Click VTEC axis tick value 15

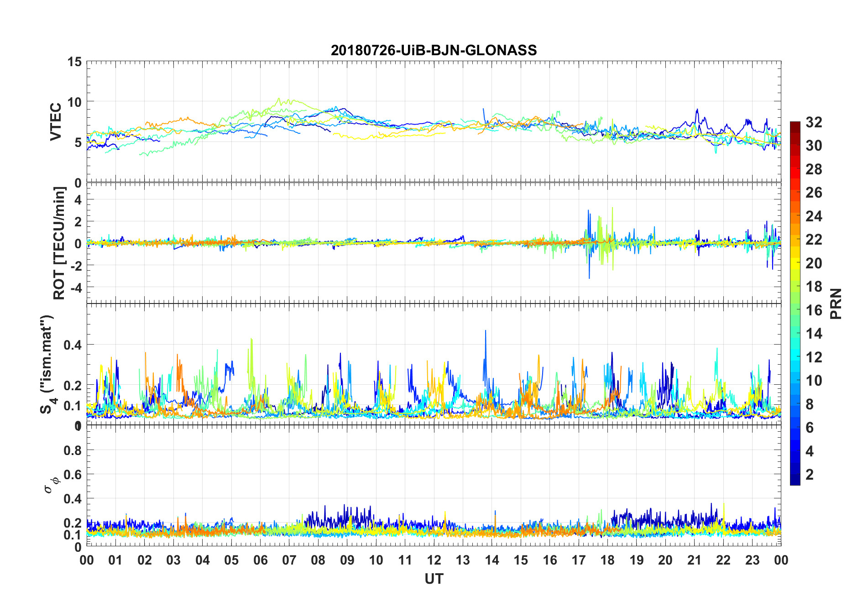(x=74, y=62)
